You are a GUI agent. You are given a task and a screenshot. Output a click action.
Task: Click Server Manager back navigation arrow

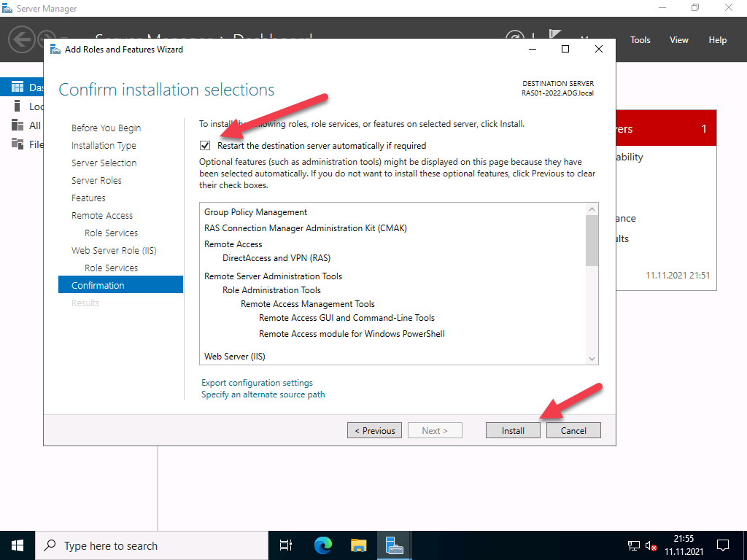coord(21,39)
